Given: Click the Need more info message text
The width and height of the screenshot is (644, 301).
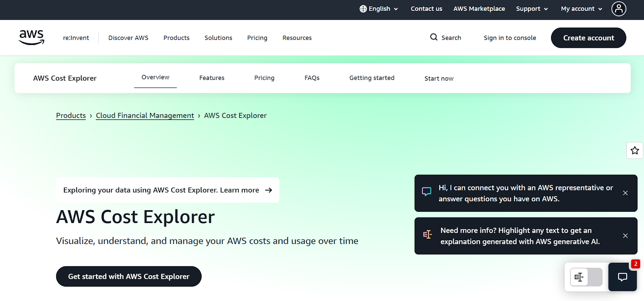Looking at the screenshot, I should (x=520, y=236).
